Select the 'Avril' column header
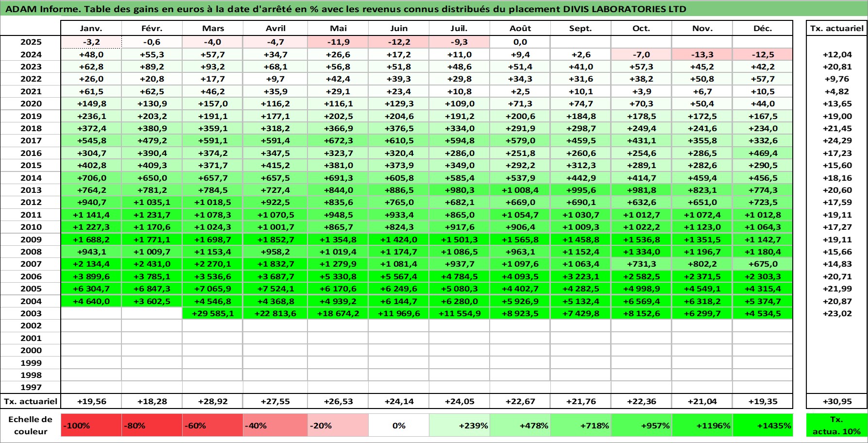This screenshot has width=868, height=443. pyautogui.click(x=275, y=28)
